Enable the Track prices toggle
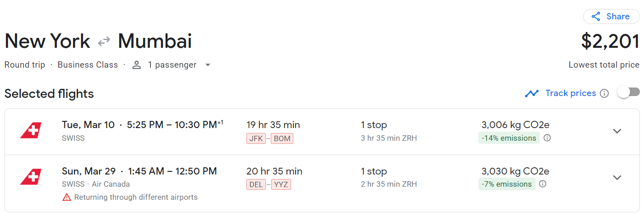The height and width of the screenshot is (216, 644). pos(628,92)
